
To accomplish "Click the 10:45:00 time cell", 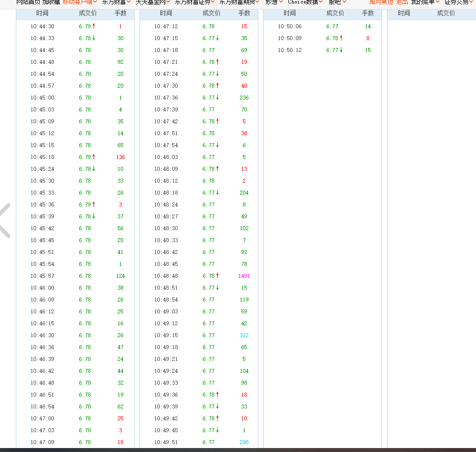I will tap(42, 98).
